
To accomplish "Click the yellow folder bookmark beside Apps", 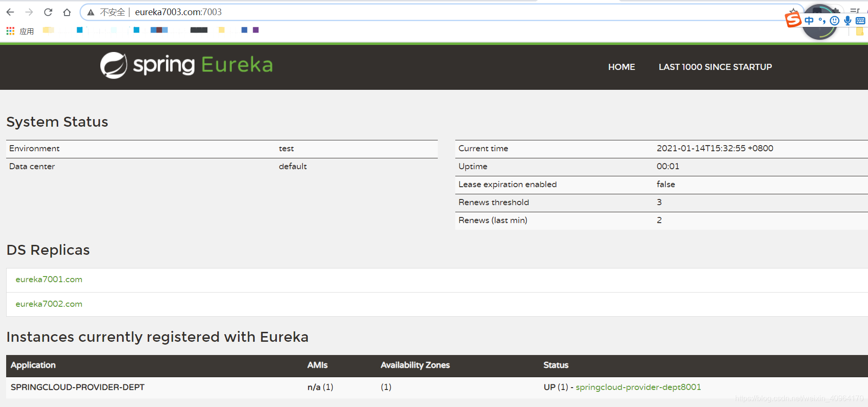I will pyautogui.click(x=48, y=30).
